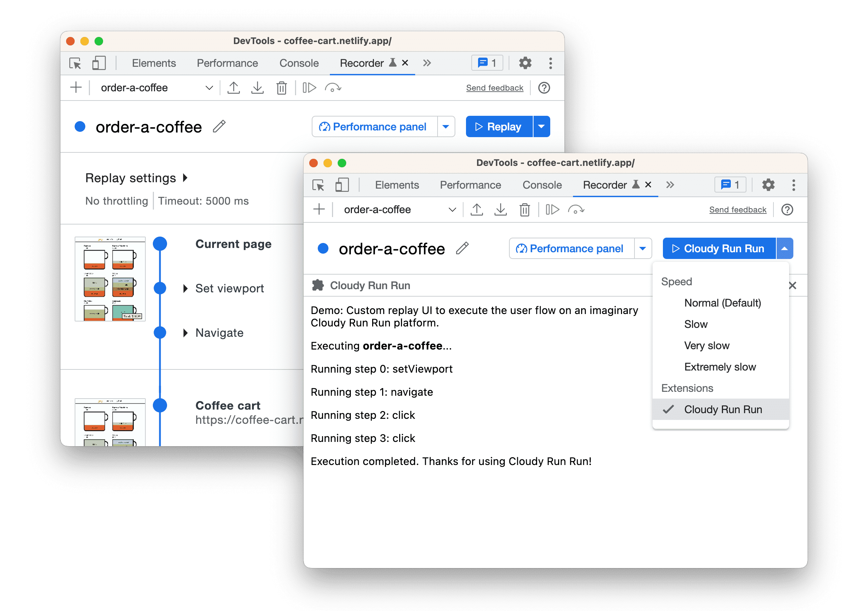Select the Very slow speed option

tap(707, 345)
